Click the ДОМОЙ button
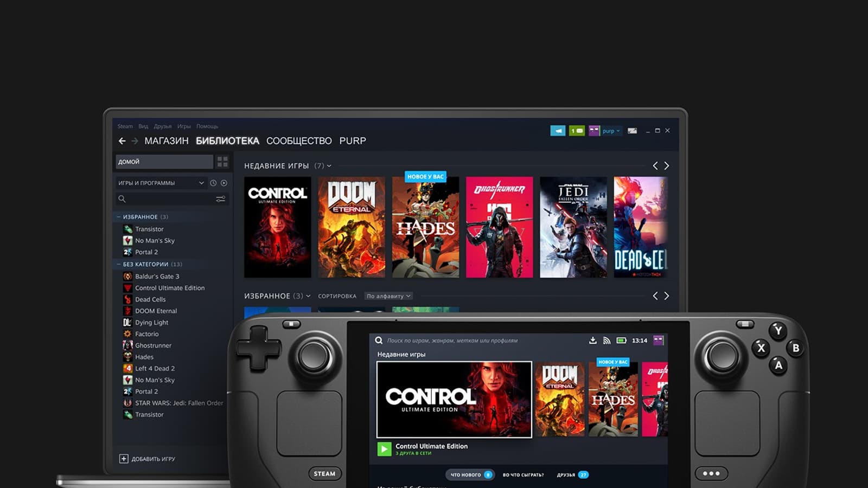Viewport: 868px width, 488px height. coord(164,162)
